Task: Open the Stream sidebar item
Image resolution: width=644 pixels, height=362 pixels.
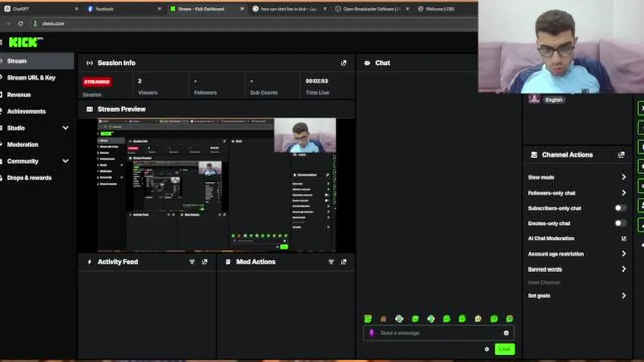Action: click(x=37, y=61)
